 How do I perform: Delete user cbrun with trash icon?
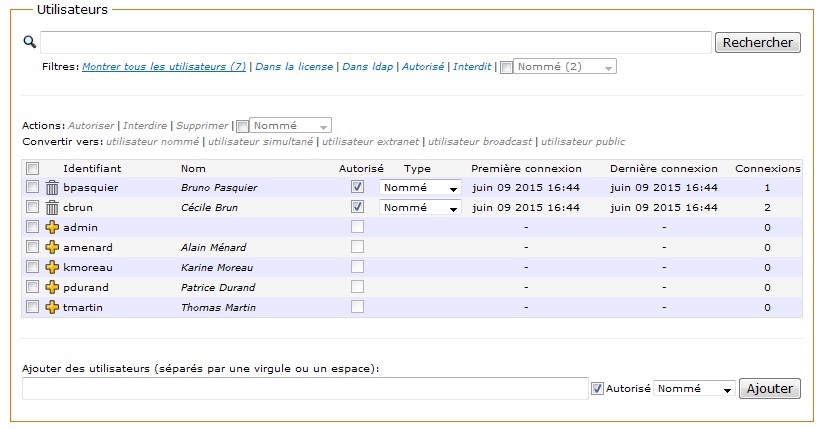[52, 207]
